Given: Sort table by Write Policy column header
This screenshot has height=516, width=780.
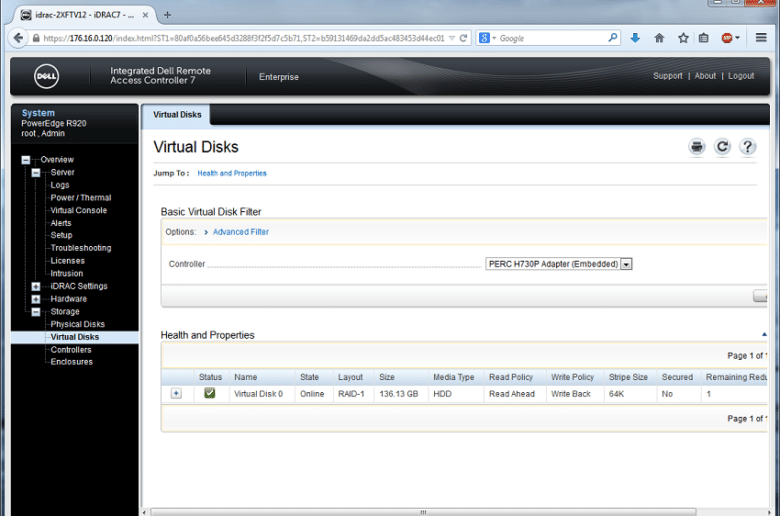Looking at the screenshot, I should coord(573,377).
